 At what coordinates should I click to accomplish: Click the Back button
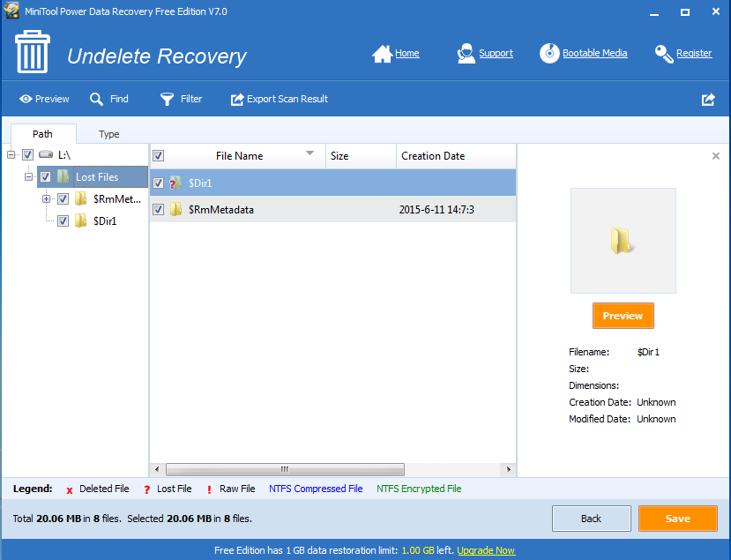tap(591, 519)
